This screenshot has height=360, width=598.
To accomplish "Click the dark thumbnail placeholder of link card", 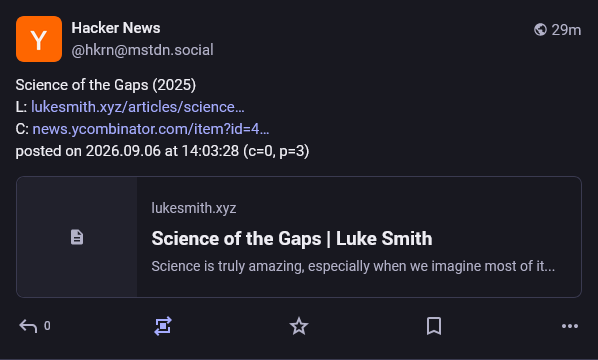I will (77, 237).
